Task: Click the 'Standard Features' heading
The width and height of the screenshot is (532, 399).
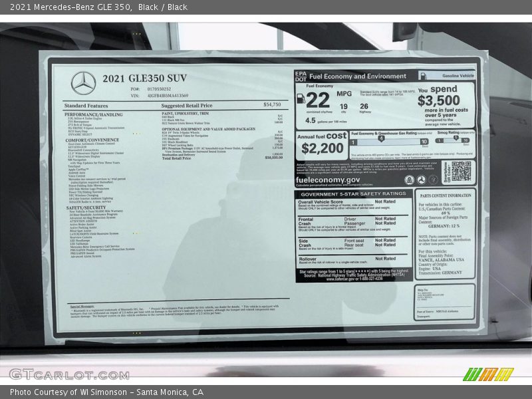Action: click(x=86, y=106)
